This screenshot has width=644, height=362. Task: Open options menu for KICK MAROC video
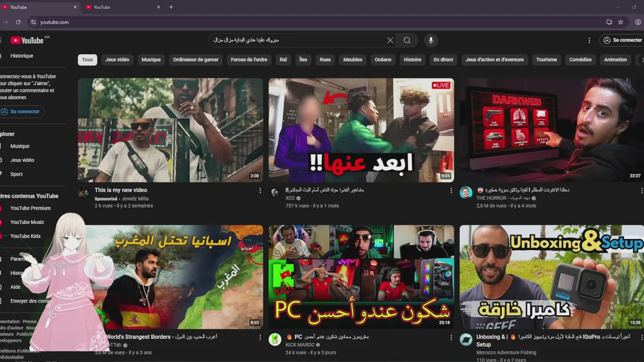point(451,337)
